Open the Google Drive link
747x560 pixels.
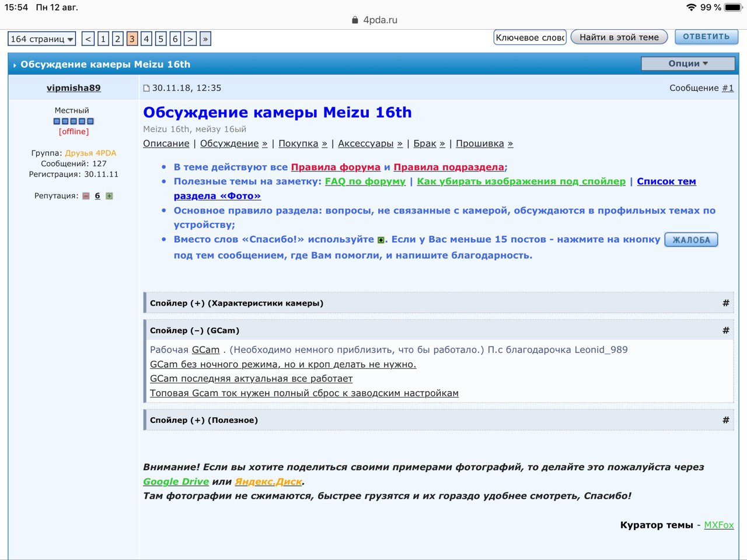[x=176, y=482]
